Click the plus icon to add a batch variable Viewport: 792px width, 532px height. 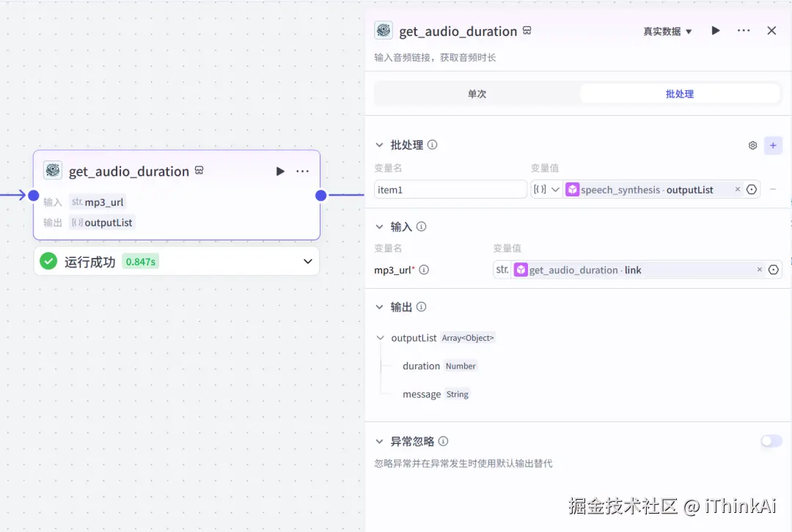tap(774, 145)
